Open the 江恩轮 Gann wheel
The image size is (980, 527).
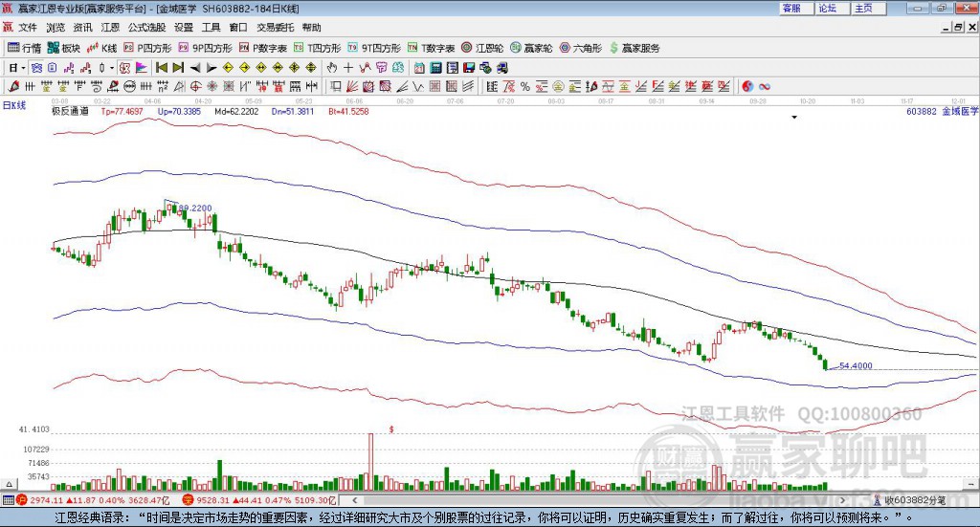coord(482,48)
